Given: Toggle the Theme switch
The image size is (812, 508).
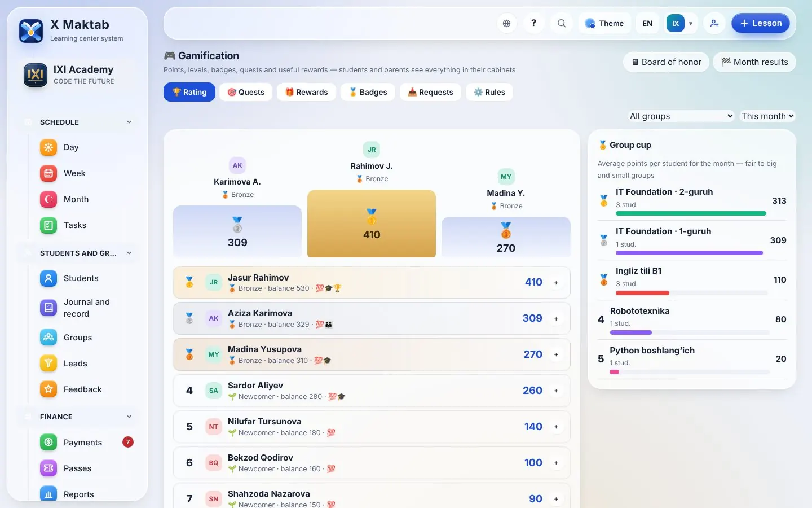Looking at the screenshot, I should [x=604, y=23].
